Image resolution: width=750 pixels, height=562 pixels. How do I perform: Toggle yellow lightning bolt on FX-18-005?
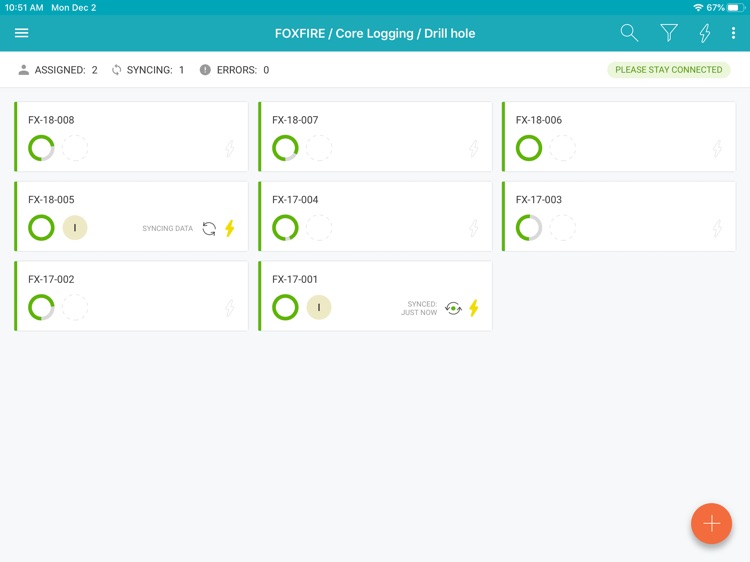tap(230, 228)
